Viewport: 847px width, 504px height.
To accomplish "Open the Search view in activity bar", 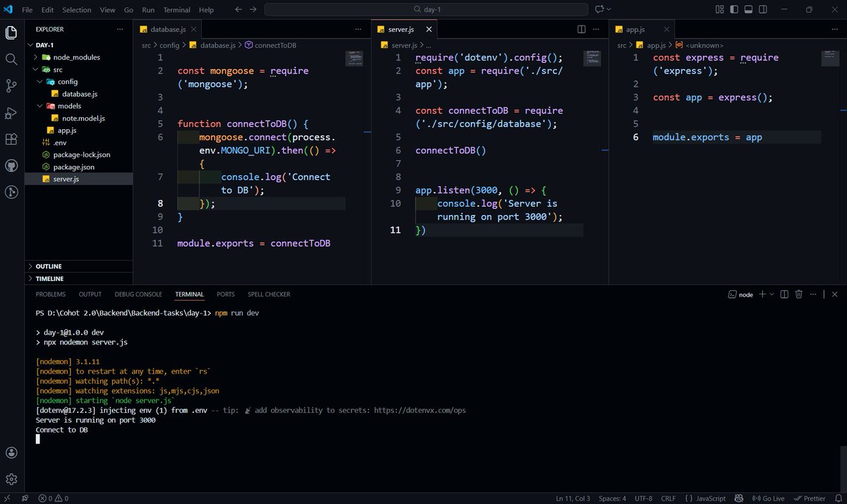I will (x=11, y=59).
